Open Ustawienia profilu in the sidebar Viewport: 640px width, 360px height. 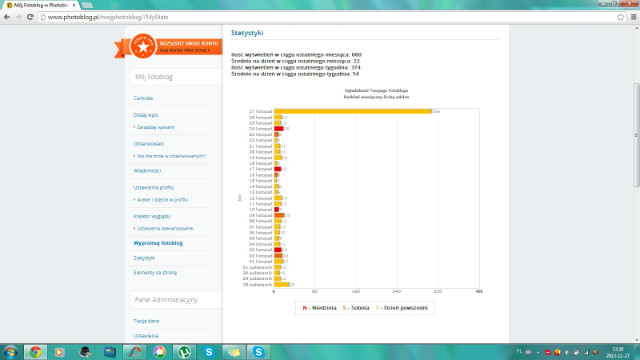154,188
